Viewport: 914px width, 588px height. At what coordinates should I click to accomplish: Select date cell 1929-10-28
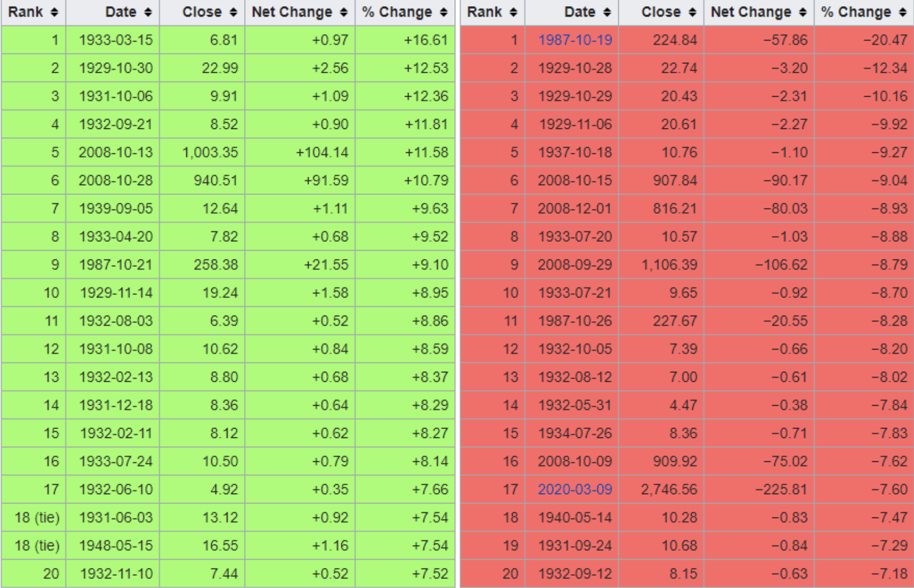[572, 68]
